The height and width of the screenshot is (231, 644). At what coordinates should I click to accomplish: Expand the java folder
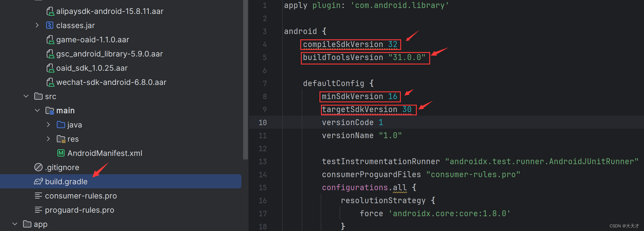(x=48, y=125)
